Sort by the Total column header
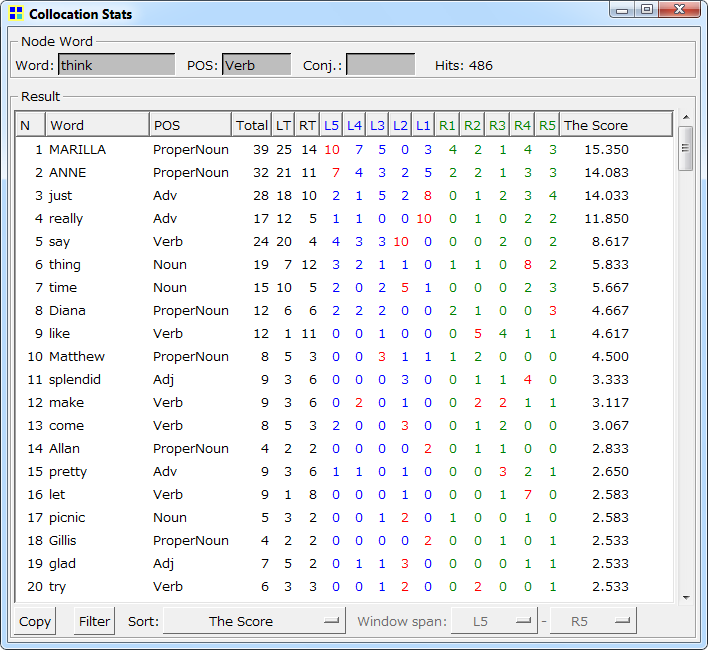This screenshot has height=650, width=708. click(x=252, y=125)
